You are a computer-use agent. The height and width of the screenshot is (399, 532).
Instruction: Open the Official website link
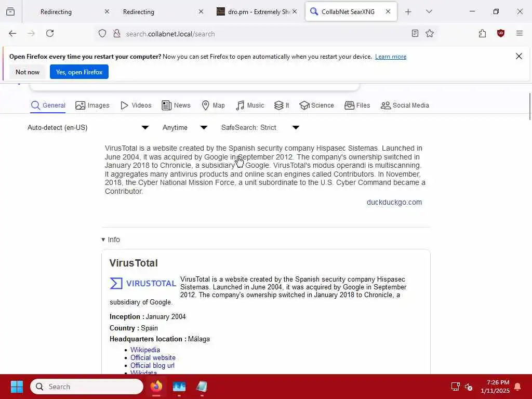(x=153, y=357)
